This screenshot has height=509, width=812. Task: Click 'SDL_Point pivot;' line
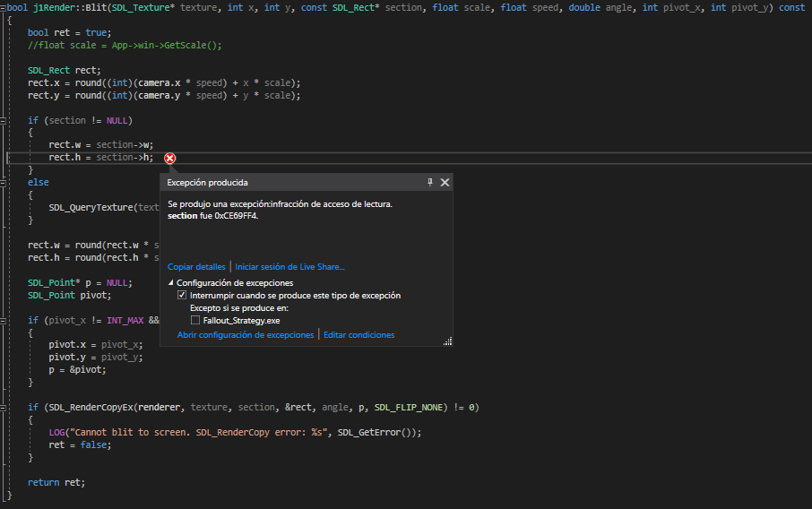click(69, 295)
